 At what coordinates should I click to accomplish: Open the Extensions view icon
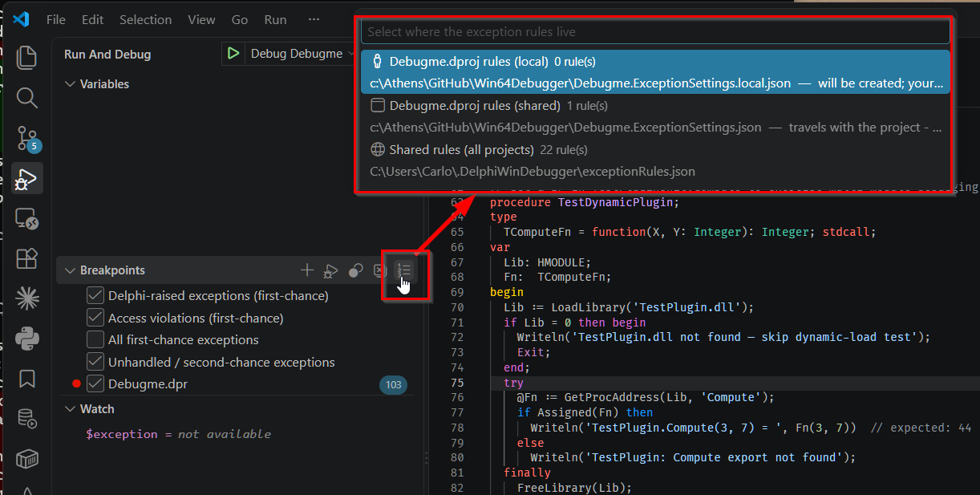point(27,258)
